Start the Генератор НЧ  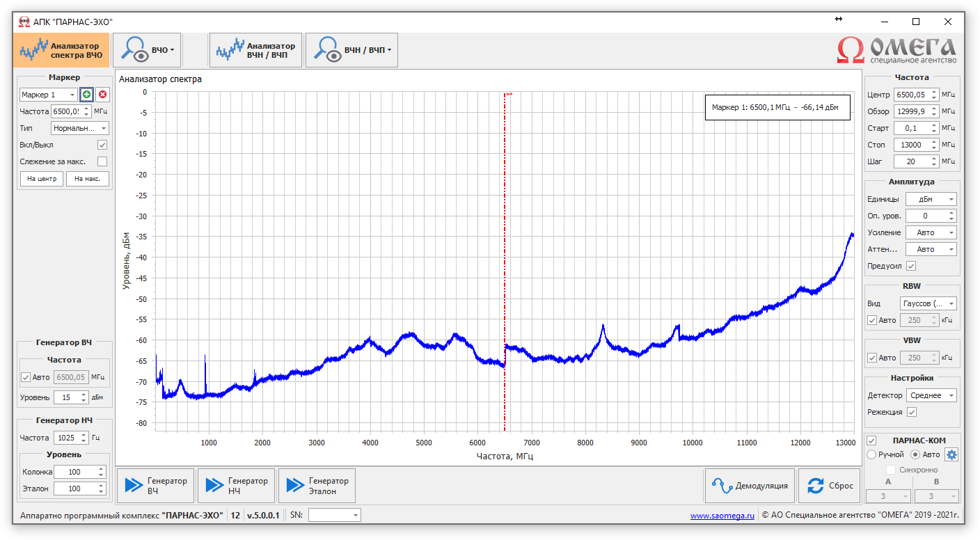tap(237, 486)
